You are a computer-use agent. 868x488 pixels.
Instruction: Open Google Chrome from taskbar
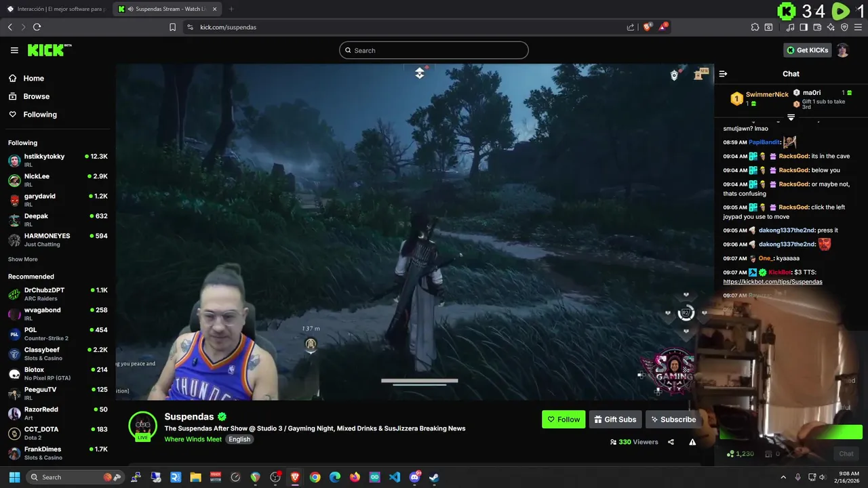(x=315, y=477)
